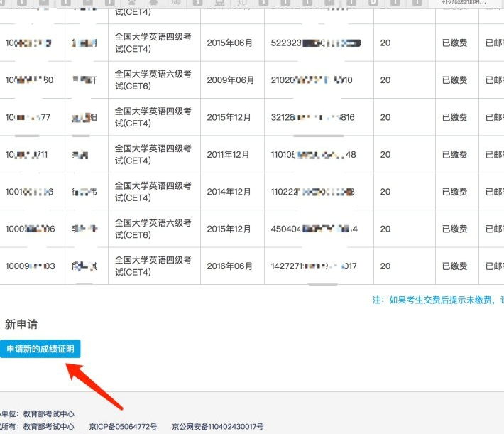The width and height of the screenshot is (504, 434).
Task: Select the 2009年06月 exam date cell
Action: point(230,80)
